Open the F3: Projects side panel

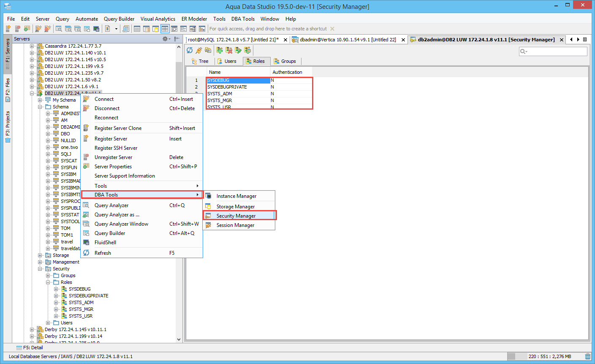[x=8, y=127]
